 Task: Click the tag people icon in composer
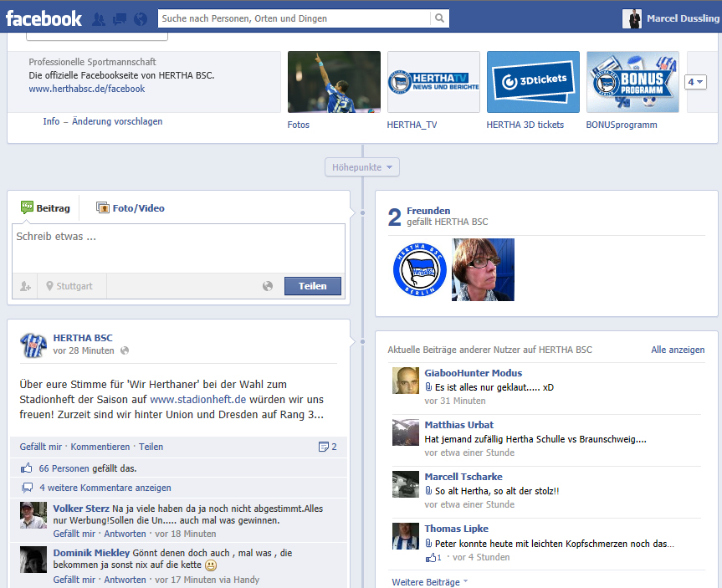click(25, 286)
